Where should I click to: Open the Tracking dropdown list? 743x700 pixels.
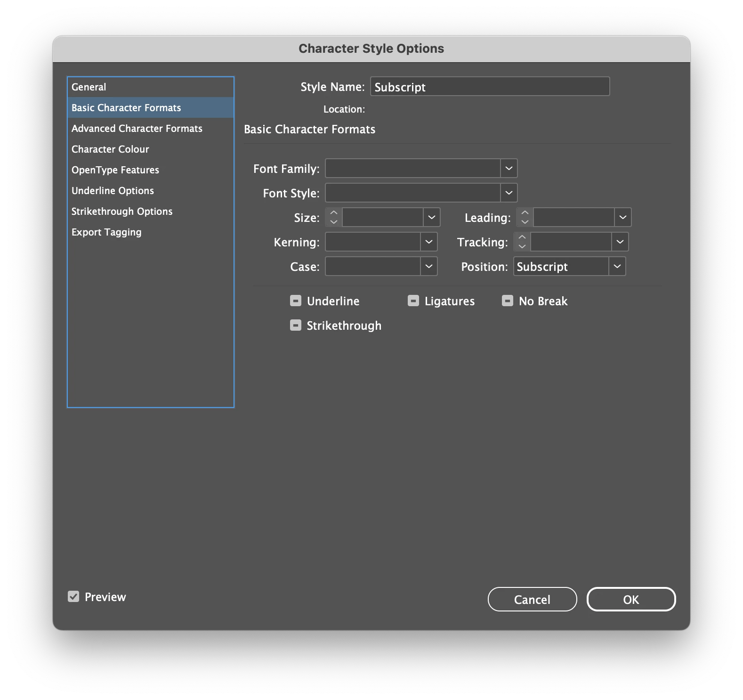(x=620, y=242)
